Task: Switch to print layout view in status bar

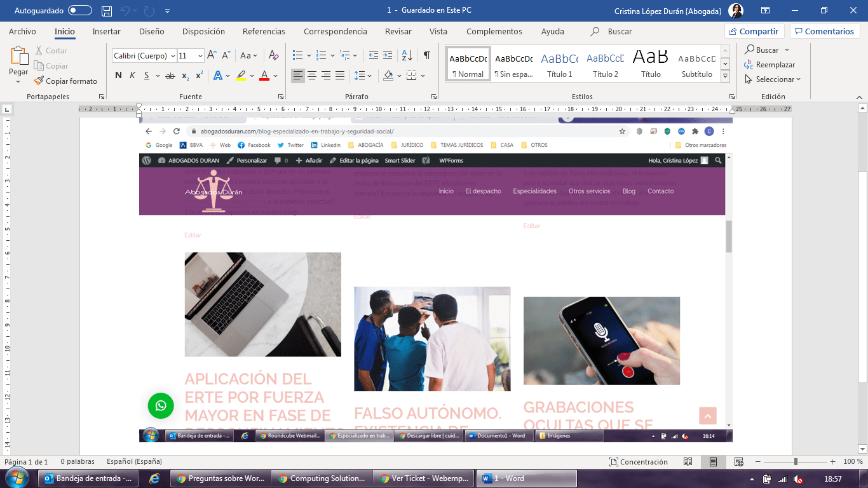Action: (x=714, y=462)
